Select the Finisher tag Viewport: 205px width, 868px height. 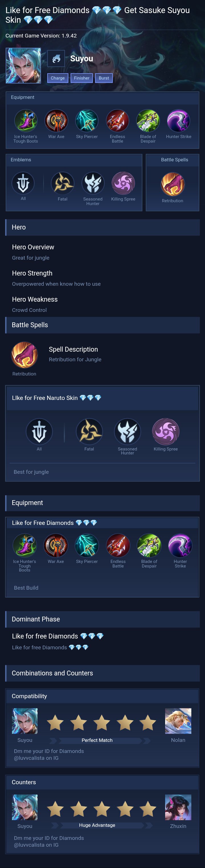click(x=82, y=78)
